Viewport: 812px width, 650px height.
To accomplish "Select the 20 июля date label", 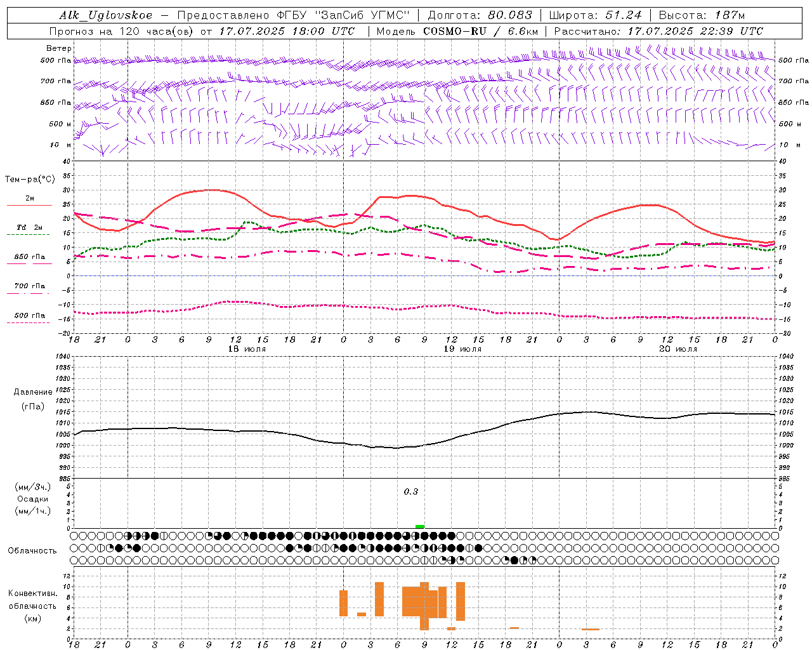I will (678, 349).
